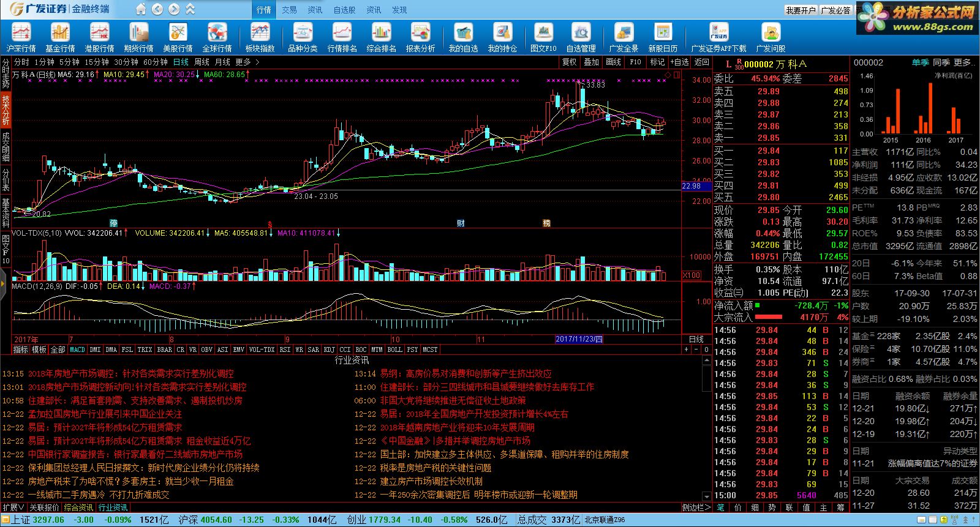Open news 易纲：高房价易对消费和创新等产生挤出效应
This screenshot has height=527, width=980.
(x=466, y=373)
